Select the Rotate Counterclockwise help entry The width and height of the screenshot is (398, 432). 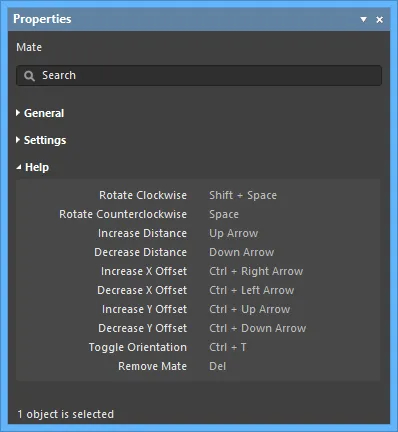coord(123,214)
